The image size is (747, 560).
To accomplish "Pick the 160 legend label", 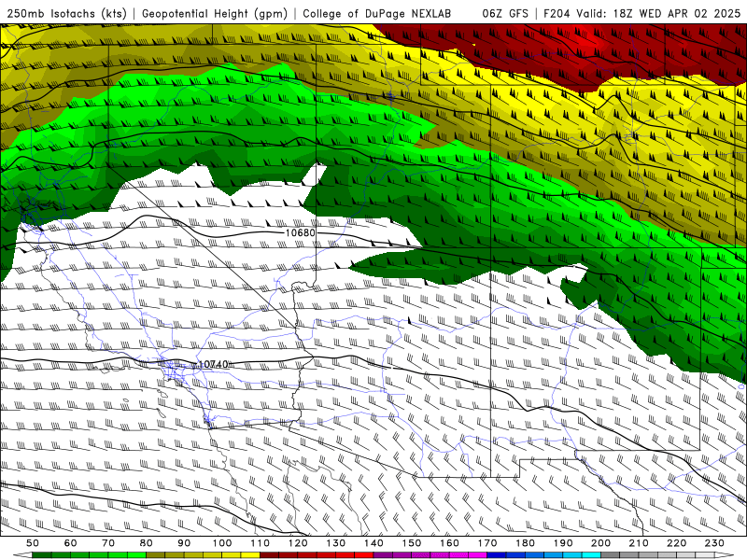I will click(x=449, y=543).
